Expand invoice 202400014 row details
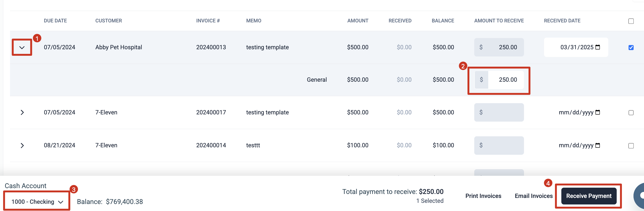 pyautogui.click(x=22, y=145)
